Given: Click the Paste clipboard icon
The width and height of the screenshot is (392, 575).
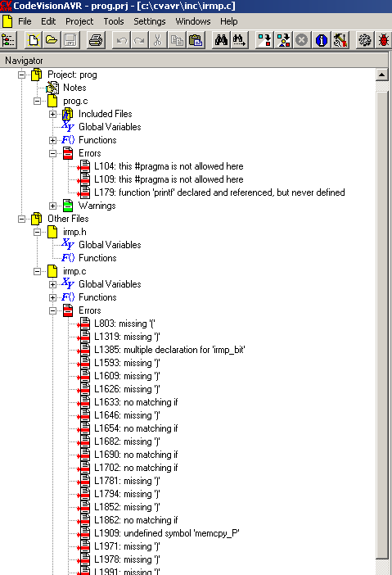Looking at the screenshot, I should click(x=196, y=40).
